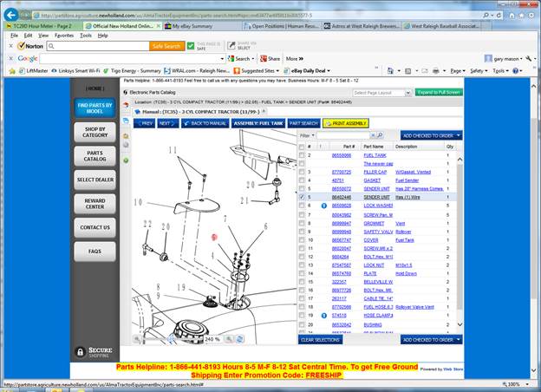Click the red marker on the diagram
This screenshot has width=541, height=392.
(x=214, y=237)
